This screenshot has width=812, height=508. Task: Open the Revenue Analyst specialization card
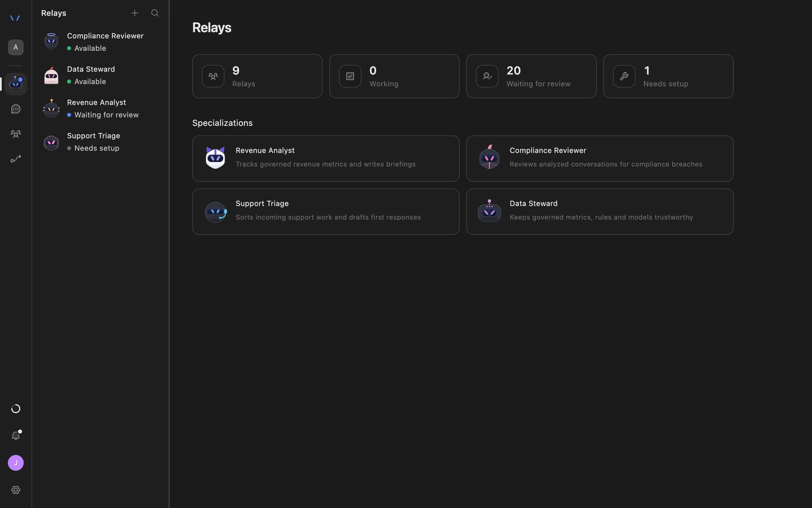(x=325, y=158)
